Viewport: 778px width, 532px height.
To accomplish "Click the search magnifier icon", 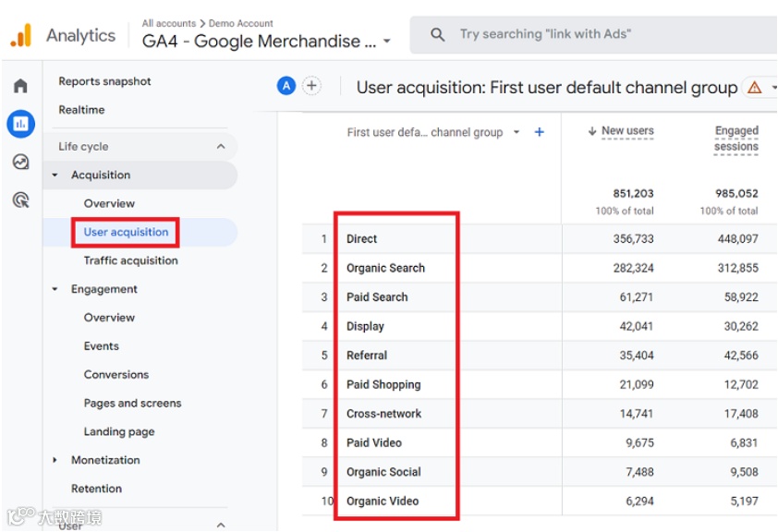I will click(x=438, y=35).
